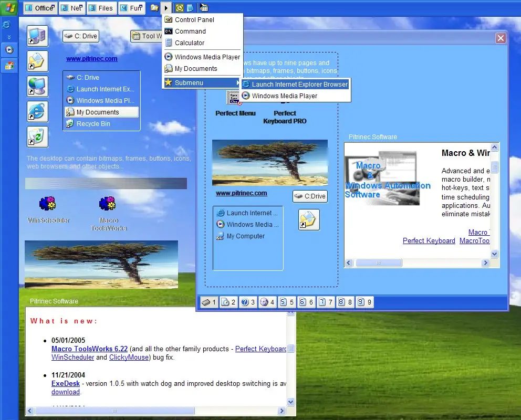Choose My Documents in the popup menu

[202, 69]
